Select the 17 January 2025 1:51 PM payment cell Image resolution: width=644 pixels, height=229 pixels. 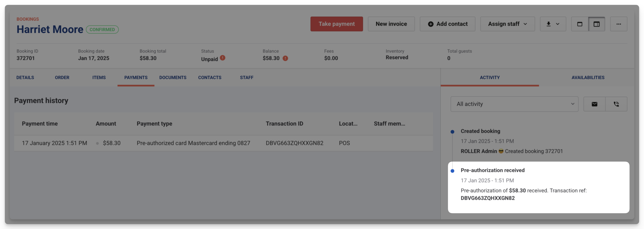pos(55,143)
